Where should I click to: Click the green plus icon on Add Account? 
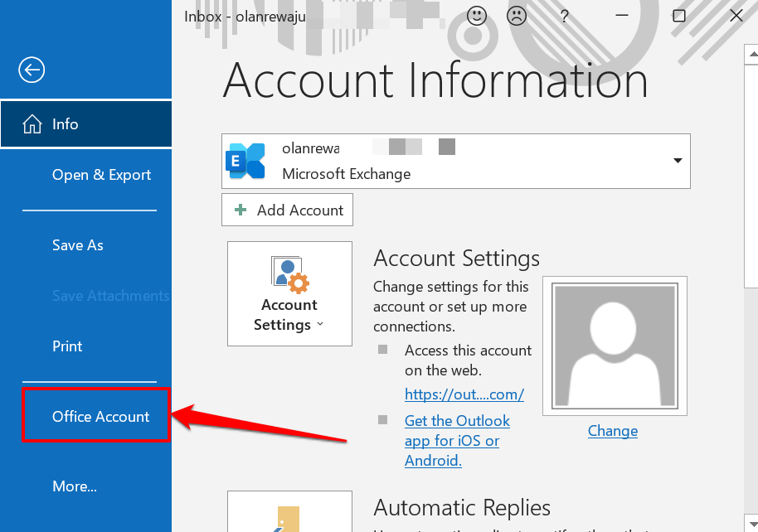241,210
